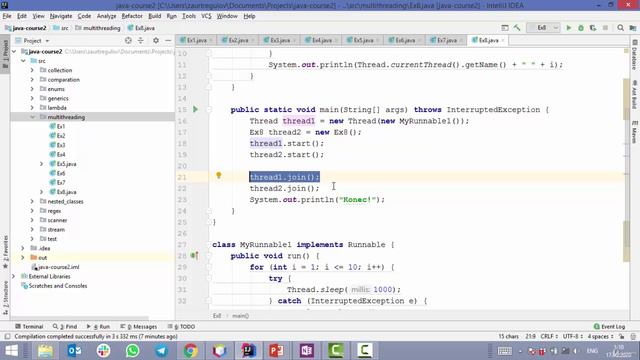Open the 4: Run tool window

click(98, 327)
